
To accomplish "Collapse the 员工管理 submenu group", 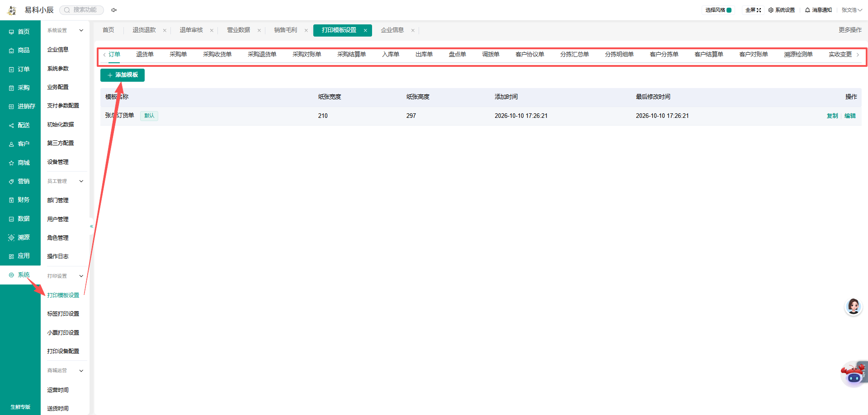I will [81, 182].
